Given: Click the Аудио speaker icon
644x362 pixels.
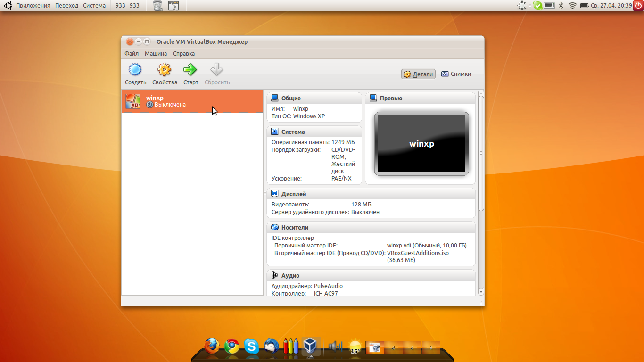Looking at the screenshot, I should pyautogui.click(x=275, y=275).
